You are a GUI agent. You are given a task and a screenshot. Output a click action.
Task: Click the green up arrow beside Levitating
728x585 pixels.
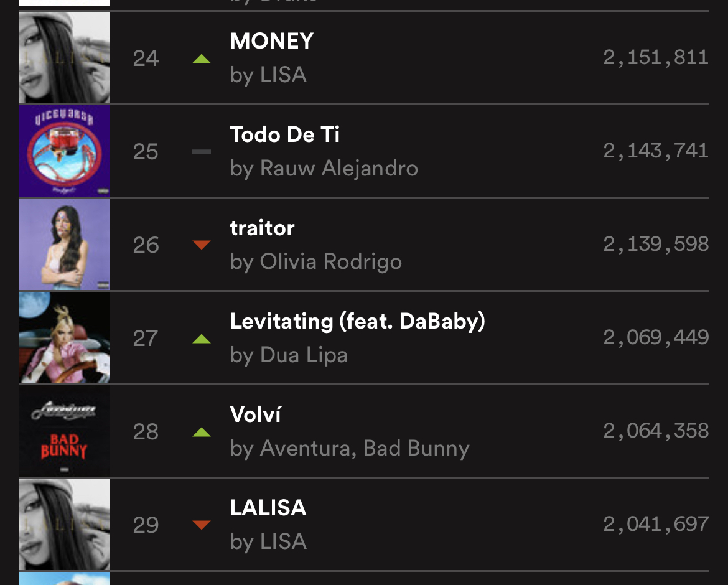click(202, 339)
